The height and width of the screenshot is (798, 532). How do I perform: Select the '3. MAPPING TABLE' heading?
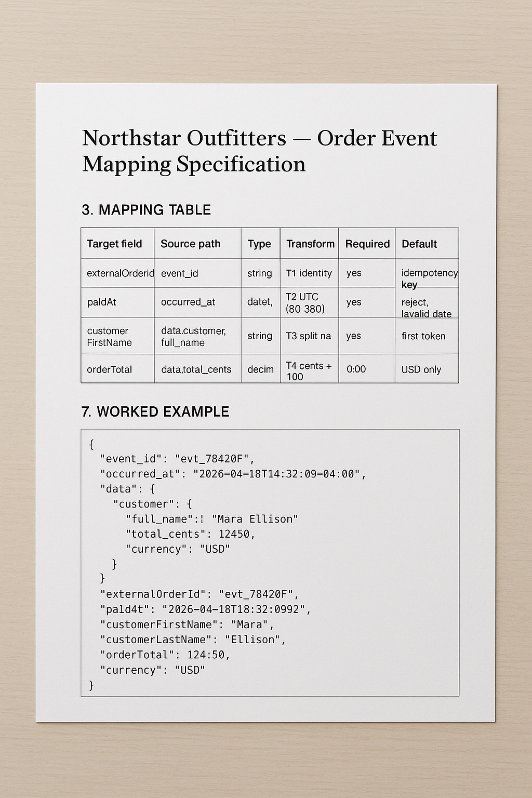tap(147, 210)
